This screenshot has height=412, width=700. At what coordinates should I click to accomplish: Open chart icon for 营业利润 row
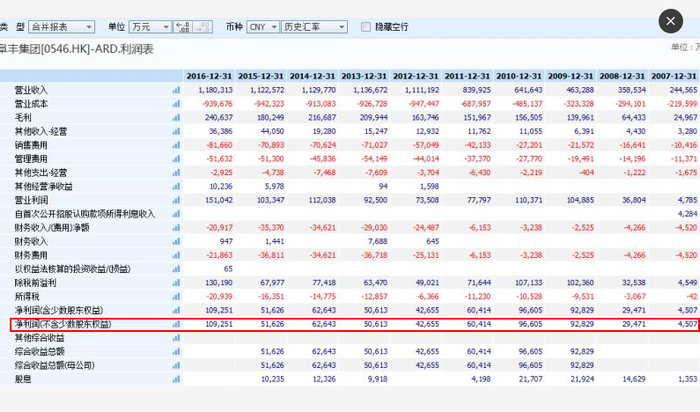point(176,200)
